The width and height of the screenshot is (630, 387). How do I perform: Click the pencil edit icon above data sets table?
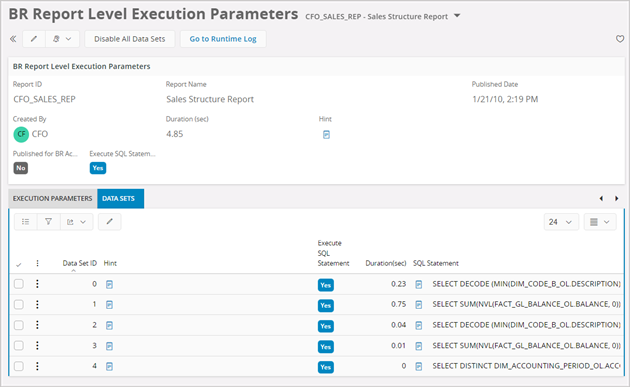(x=109, y=222)
